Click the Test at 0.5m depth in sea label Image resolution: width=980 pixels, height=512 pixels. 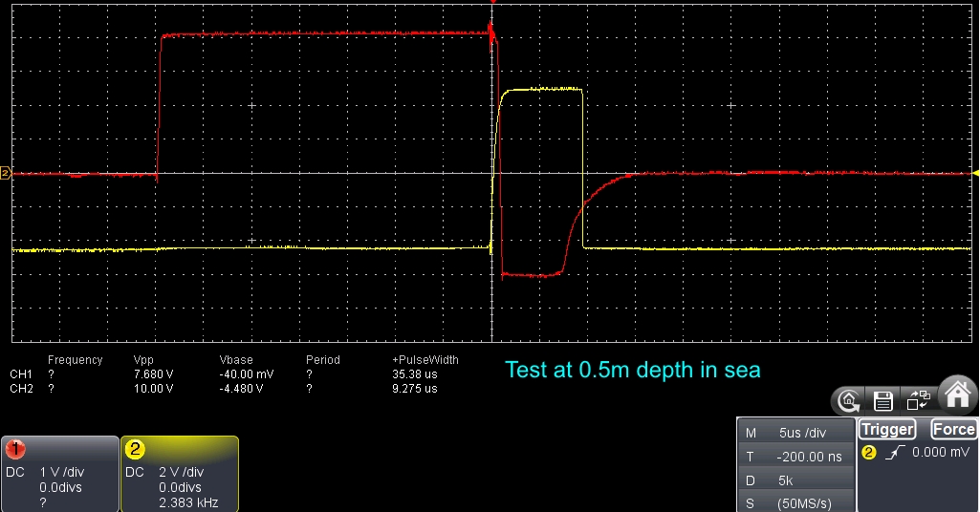click(633, 370)
